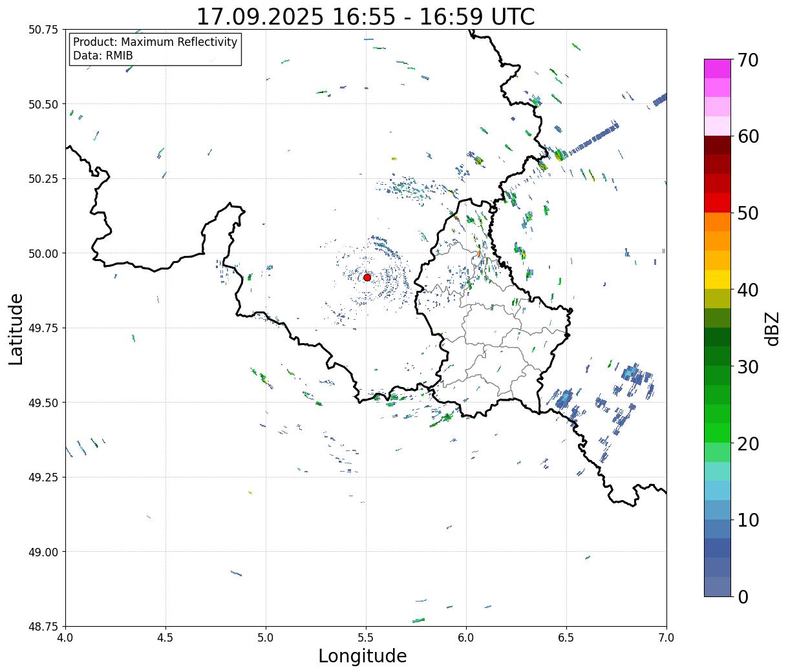This screenshot has height=672, width=788.
Task: Click the colorbar tick label 30
Action: point(747,367)
